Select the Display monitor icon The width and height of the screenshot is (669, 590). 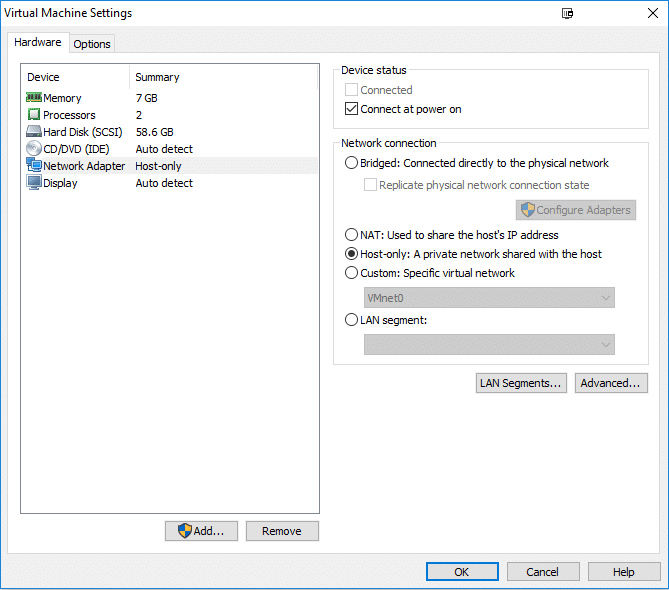click(x=33, y=183)
